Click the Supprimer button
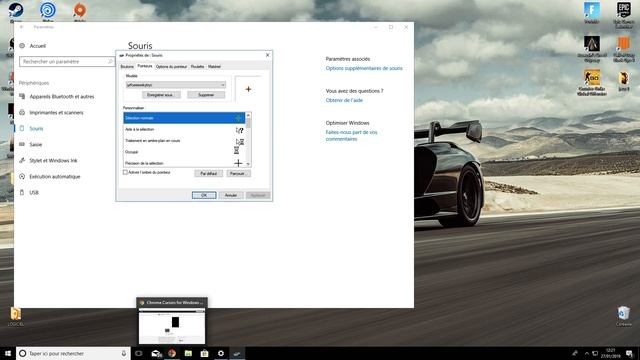This screenshot has width=640, height=360. pos(206,95)
